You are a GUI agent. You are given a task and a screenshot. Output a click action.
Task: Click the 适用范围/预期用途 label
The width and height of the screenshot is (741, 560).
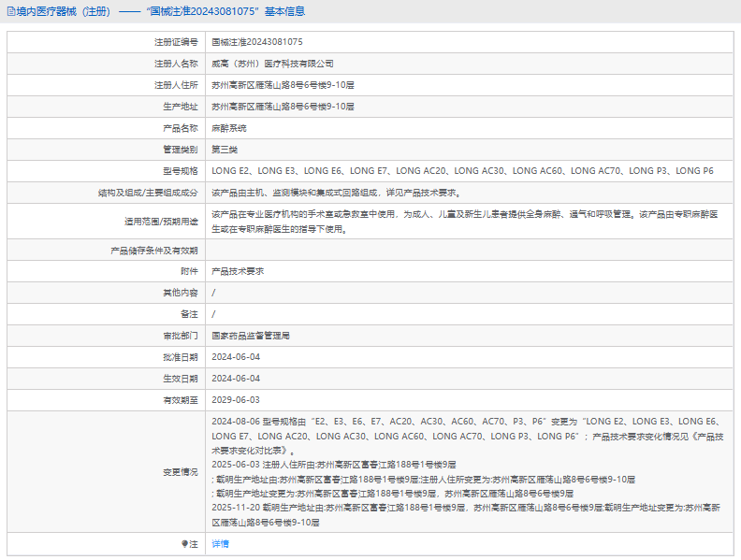161,222
